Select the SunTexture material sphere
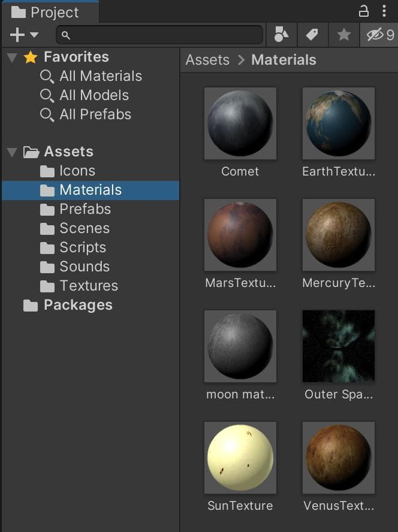 [x=240, y=458]
